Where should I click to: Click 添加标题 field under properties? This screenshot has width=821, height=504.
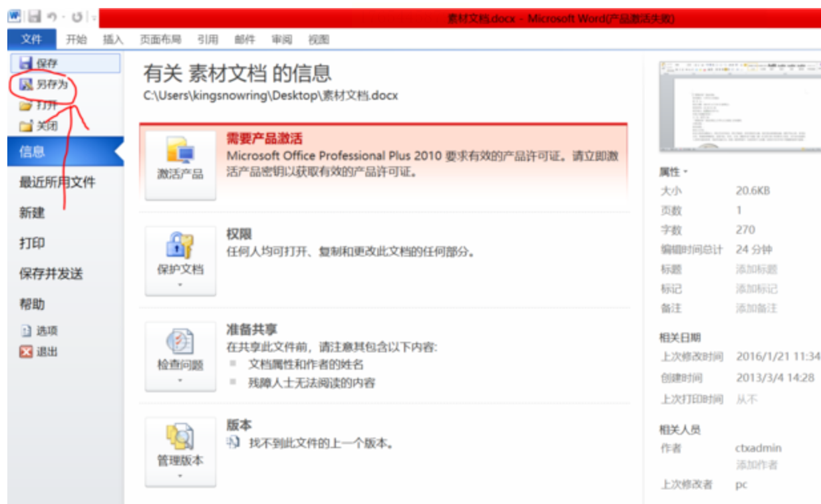(x=756, y=269)
